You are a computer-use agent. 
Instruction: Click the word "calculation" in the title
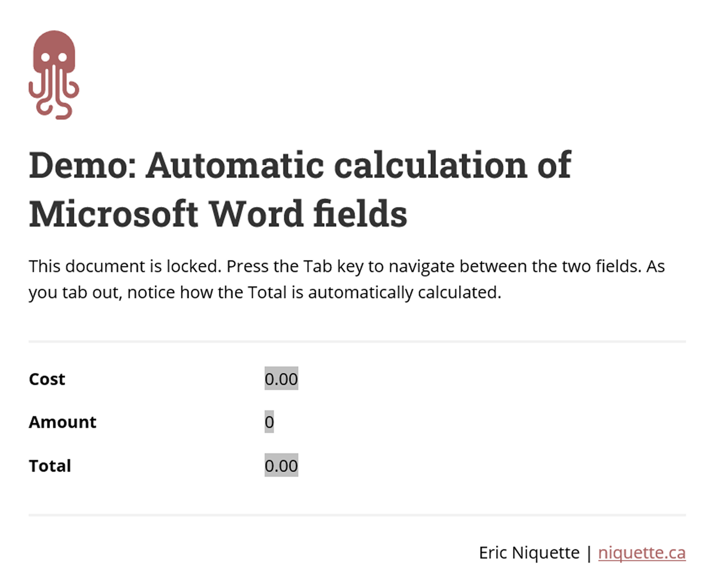tap(430, 165)
